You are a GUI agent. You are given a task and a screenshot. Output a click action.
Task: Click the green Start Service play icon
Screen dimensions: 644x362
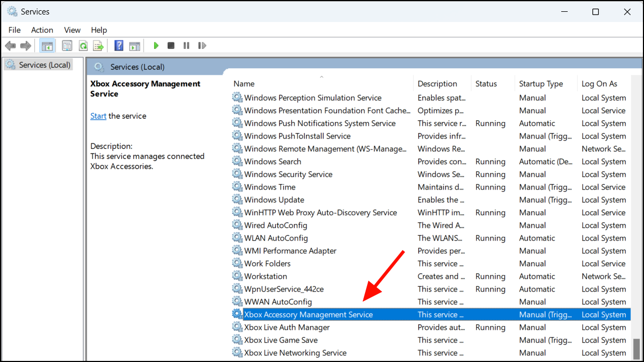(156, 46)
